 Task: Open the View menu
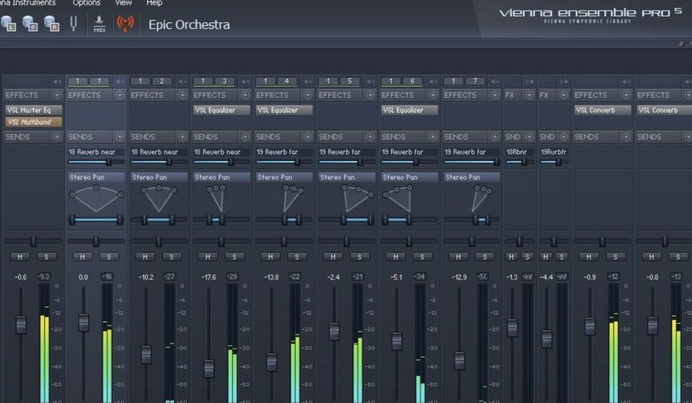[124, 3]
